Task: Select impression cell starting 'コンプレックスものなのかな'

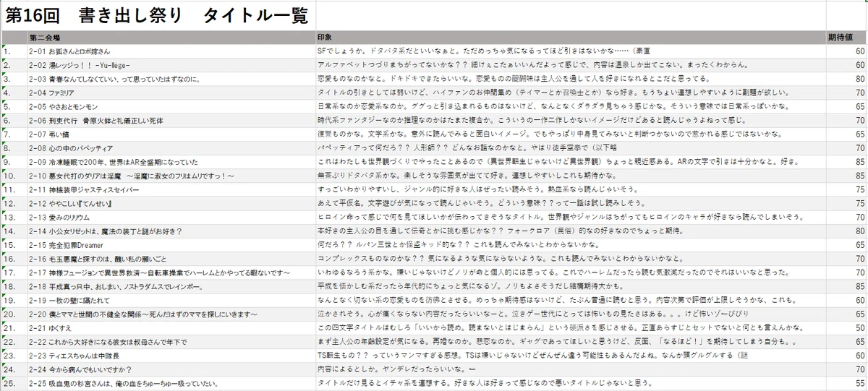Action: click(571, 259)
